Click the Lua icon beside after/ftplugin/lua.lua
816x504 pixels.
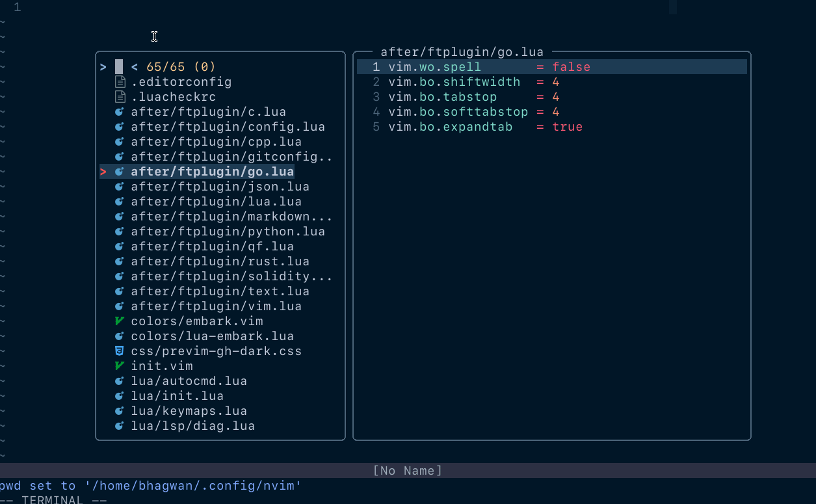[120, 202]
